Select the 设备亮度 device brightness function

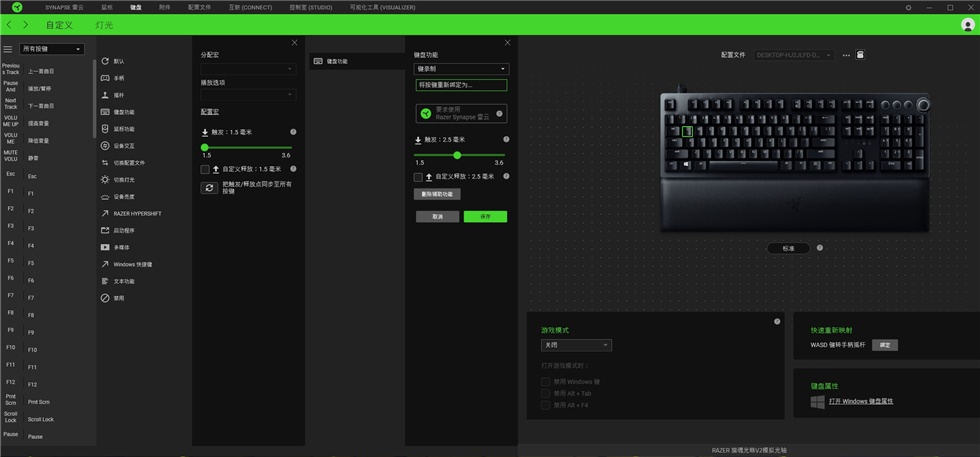(118, 196)
